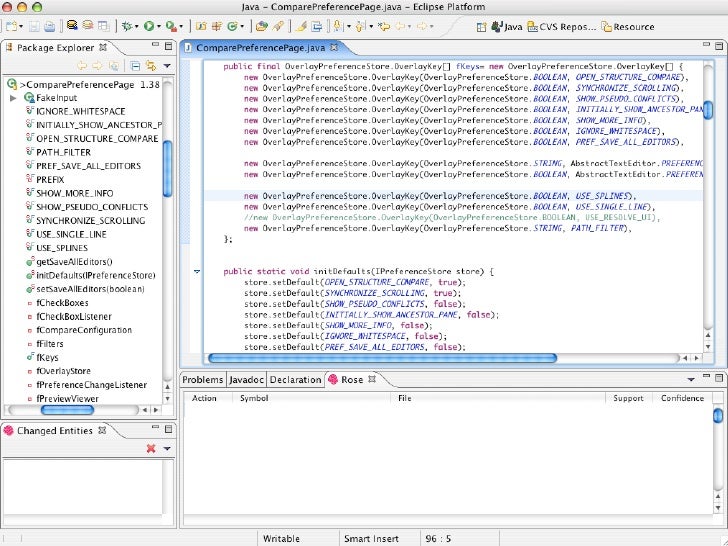Open the Package Explorer view menu arrow

pyautogui.click(x=166, y=66)
